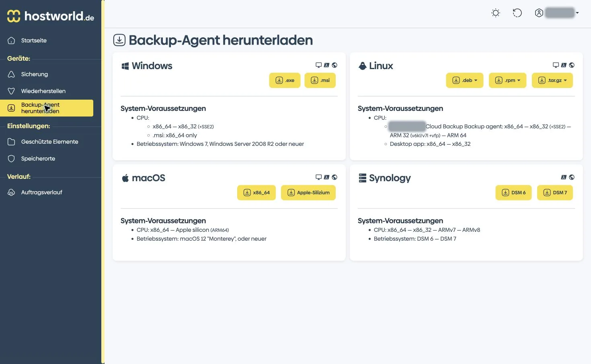Download the Synology DSM 6 package
This screenshot has width=591, height=364.
pyautogui.click(x=513, y=193)
